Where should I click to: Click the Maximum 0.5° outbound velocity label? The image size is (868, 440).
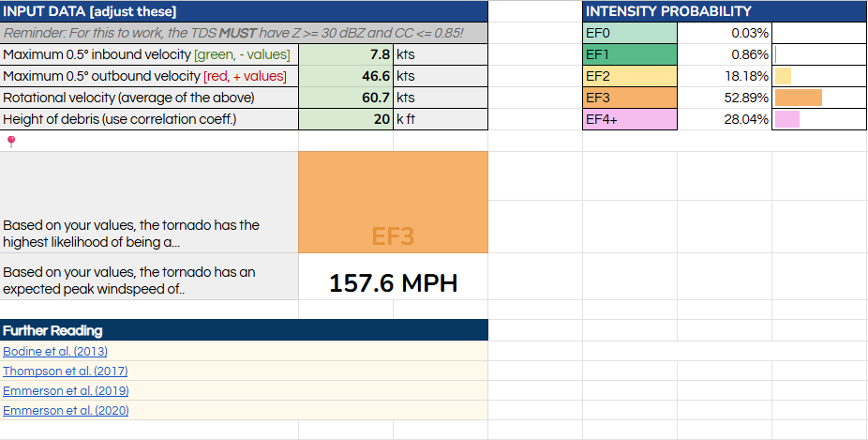[x=149, y=76]
